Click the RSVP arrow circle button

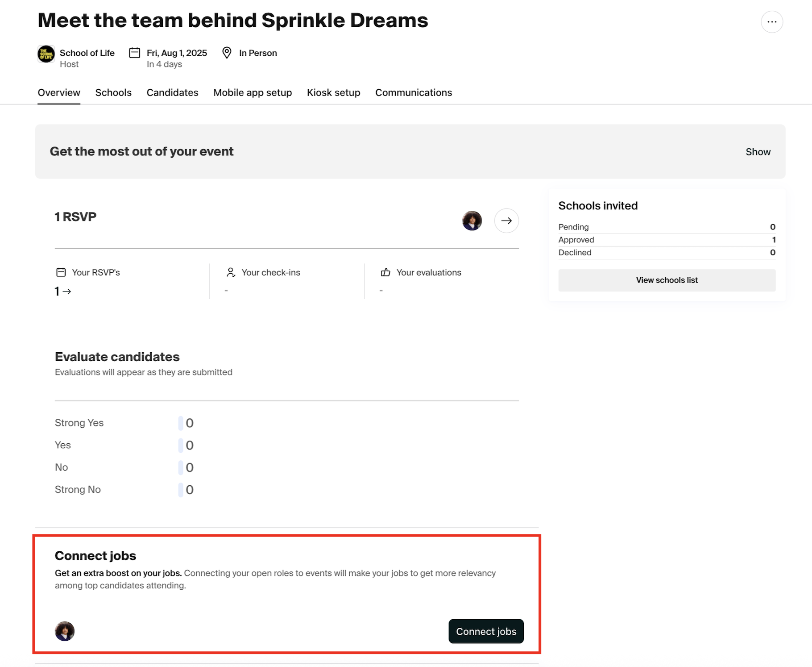coord(506,221)
